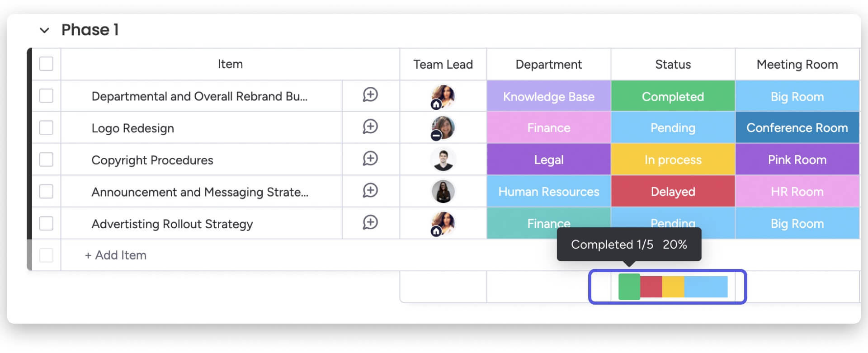Click the update bubble for Advertisting Rollout Strategy
The height and width of the screenshot is (353, 868).
pos(370,222)
